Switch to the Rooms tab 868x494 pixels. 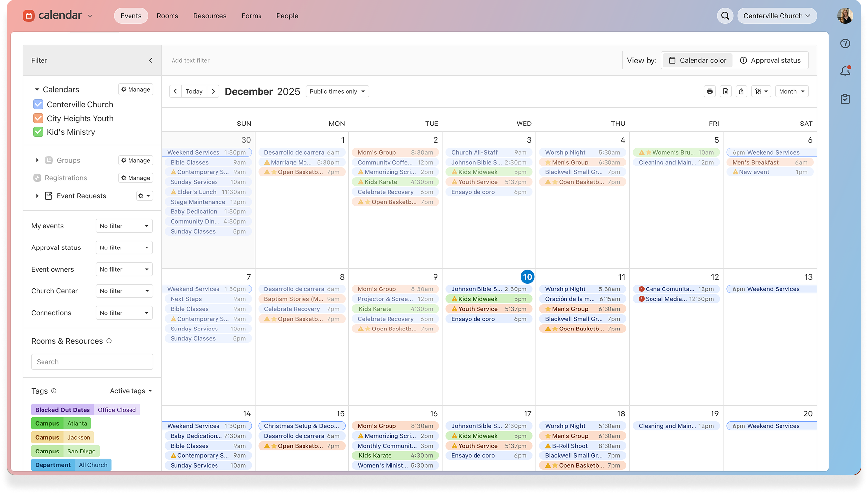click(x=167, y=16)
